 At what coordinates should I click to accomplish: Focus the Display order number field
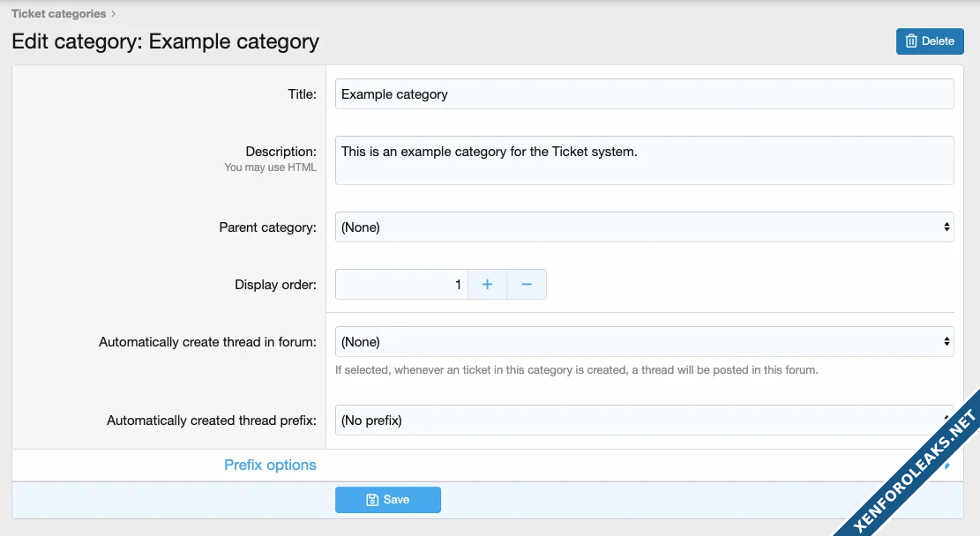click(401, 285)
